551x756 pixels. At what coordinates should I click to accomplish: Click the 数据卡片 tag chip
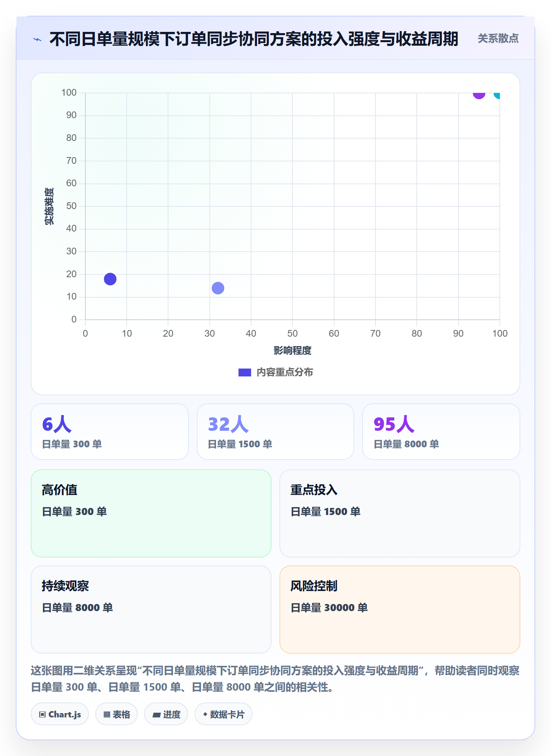click(224, 714)
